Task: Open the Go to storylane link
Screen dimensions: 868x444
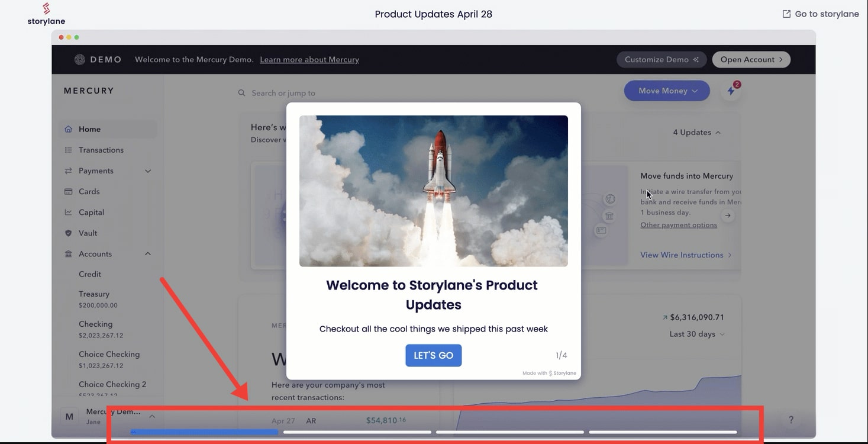Action: click(x=820, y=14)
